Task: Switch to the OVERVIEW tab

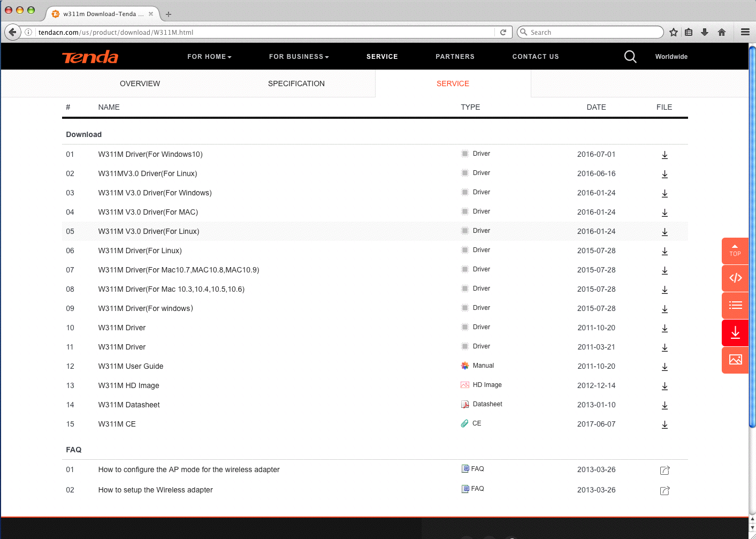Action: tap(140, 83)
